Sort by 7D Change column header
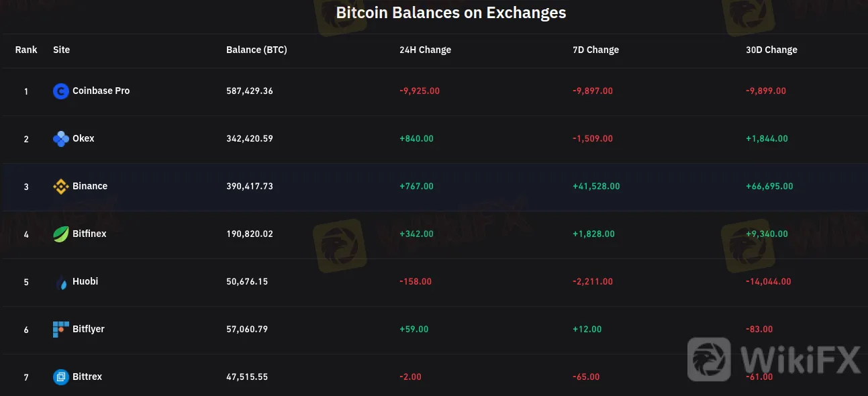This screenshot has height=396, width=868. (595, 50)
